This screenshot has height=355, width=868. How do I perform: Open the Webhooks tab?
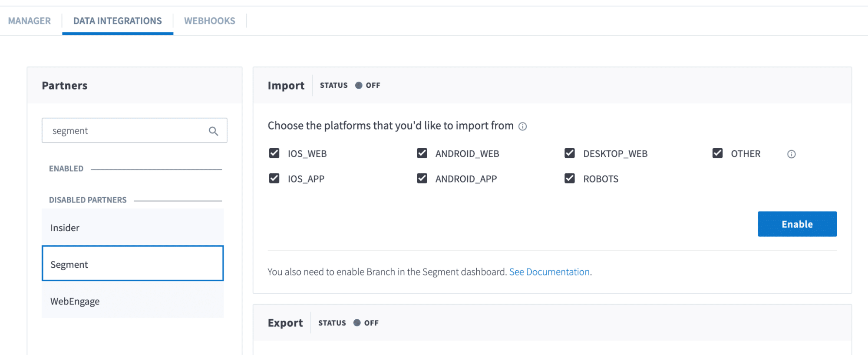point(209,21)
